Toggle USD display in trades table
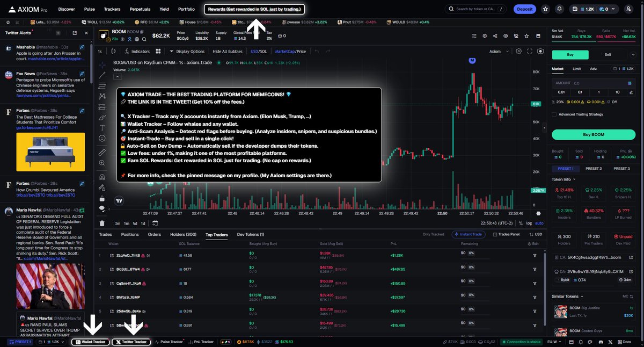Image resolution: width=644 pixels, height=347 pixels. point(536,234)
